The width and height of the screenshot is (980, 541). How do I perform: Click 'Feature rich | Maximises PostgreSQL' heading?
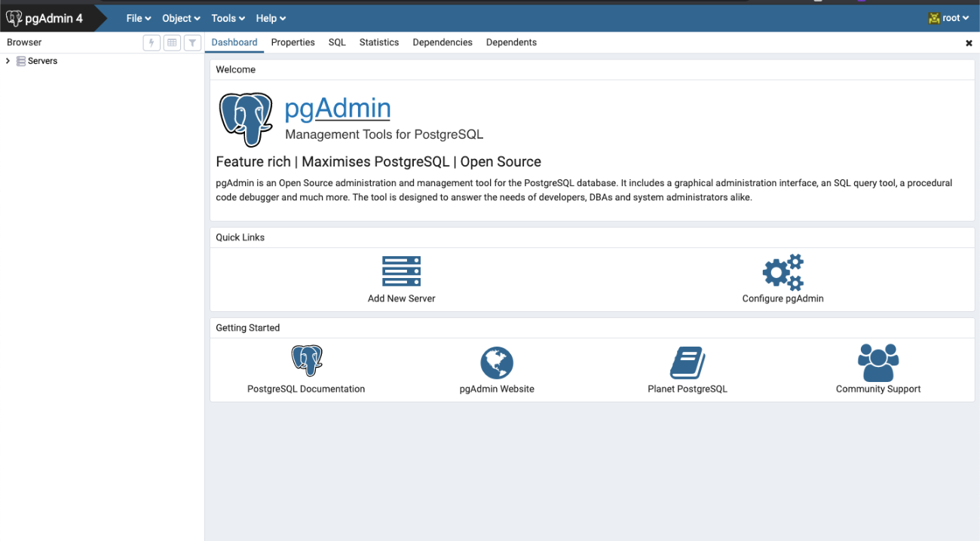tap(378, 162)
